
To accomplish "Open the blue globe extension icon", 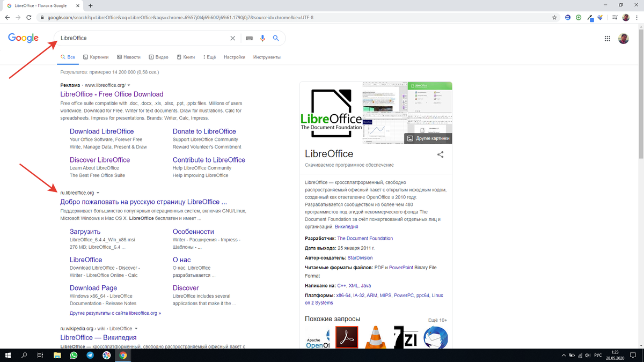I will 568,17.
